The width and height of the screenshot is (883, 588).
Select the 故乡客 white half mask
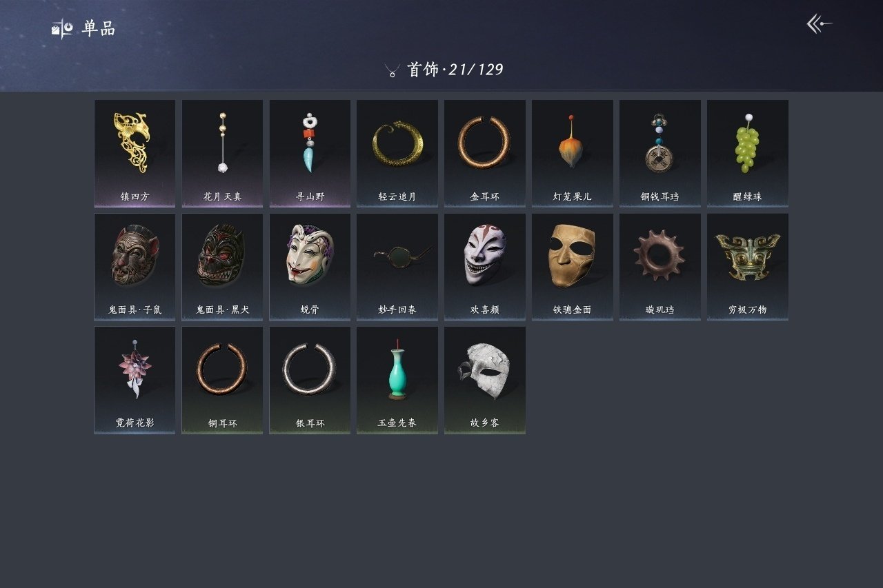click(x=485, y=381)
